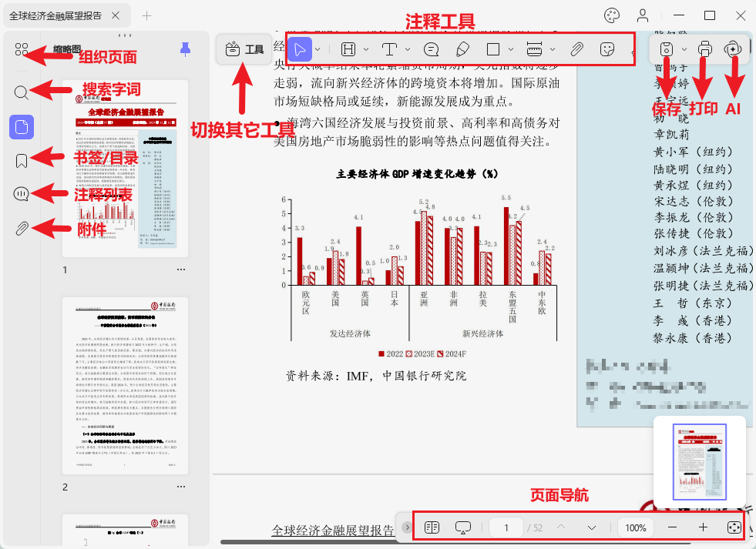This screenshot has width=756, height=549.
Task: Click the 工具 tools switcher button
Action: [x=244, y=49]
